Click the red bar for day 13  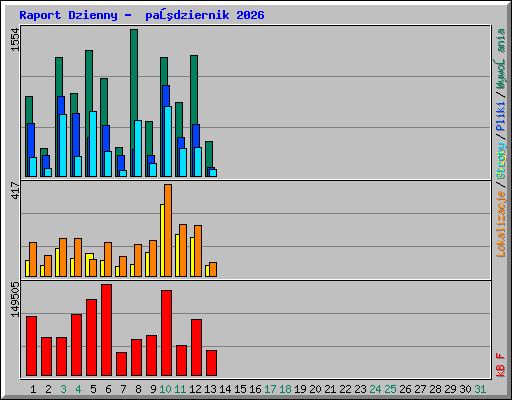[x=211, y=363]
